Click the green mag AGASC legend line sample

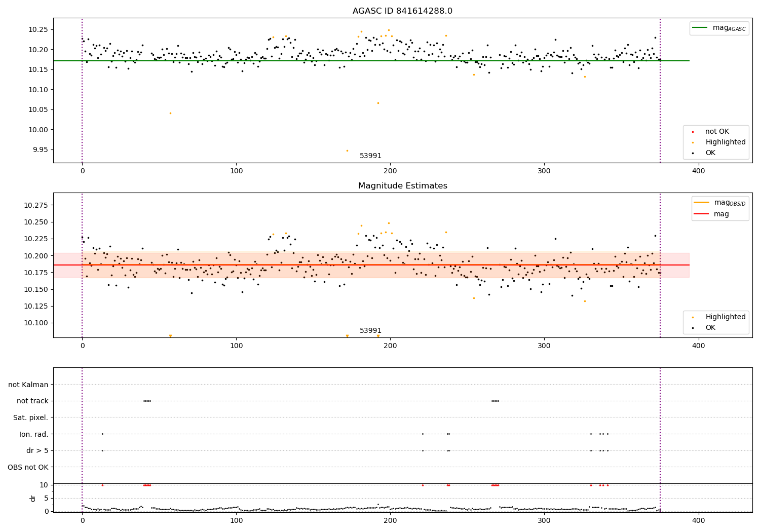pos(701,28)
